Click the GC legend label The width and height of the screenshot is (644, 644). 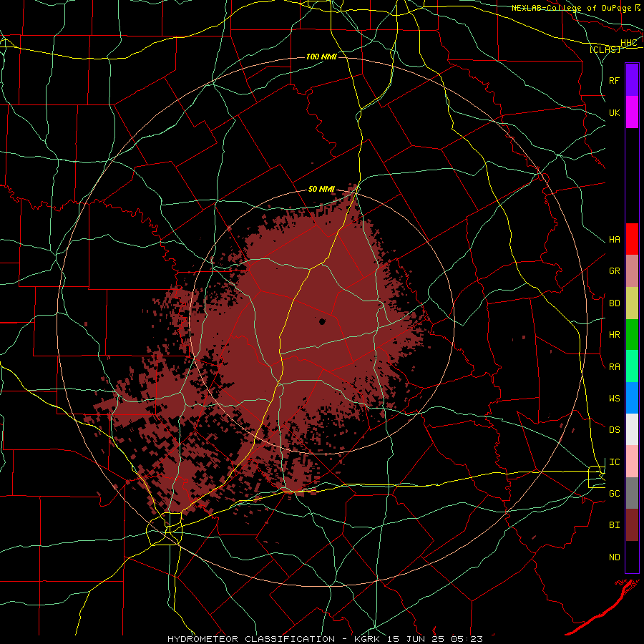614,494
